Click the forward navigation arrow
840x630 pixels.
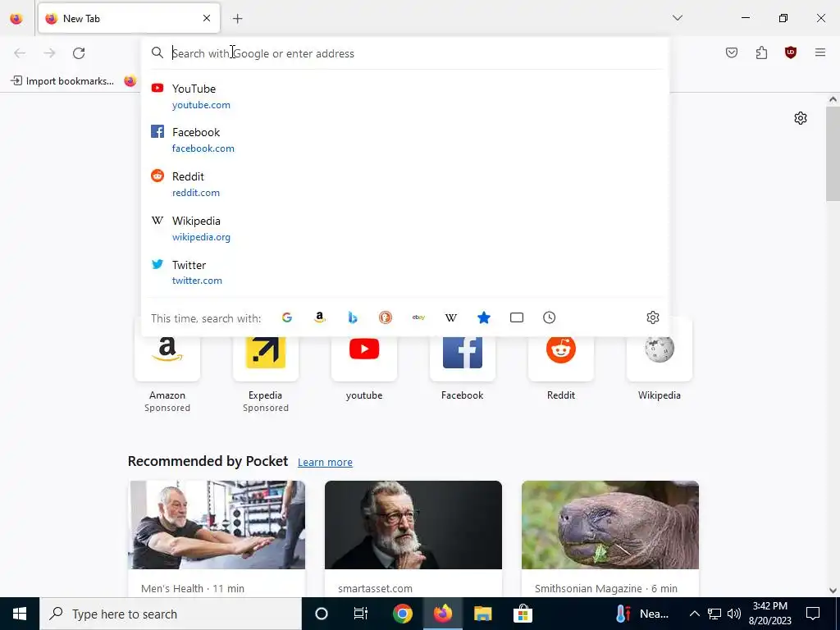click(49, 53)
